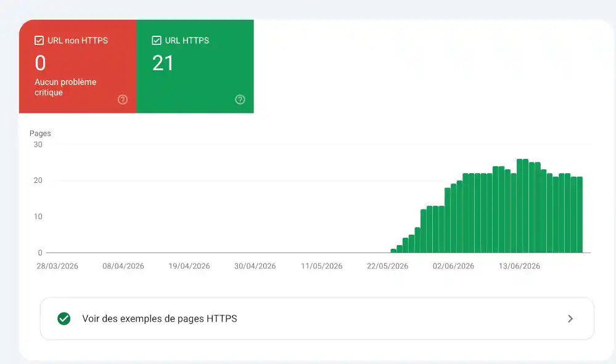Viewport: 616px width, 364px height.
Task: Open help icon on URL non HTTPS card
Action: 123,100
